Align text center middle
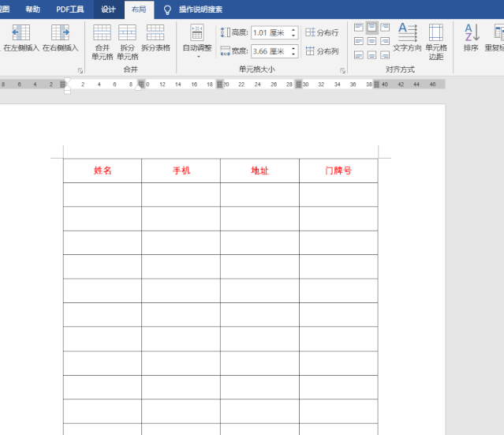Screen dimensions: 504x435 click(372, 41)
